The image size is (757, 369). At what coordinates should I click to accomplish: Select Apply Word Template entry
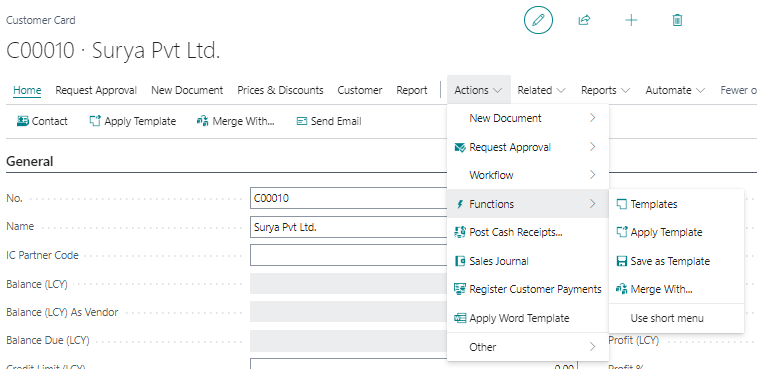tap(512, 318)
